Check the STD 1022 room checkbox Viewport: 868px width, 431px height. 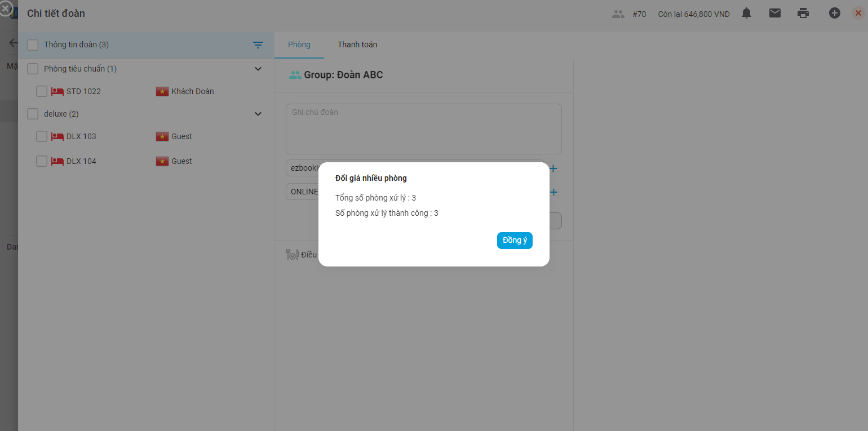pos(42,91)
